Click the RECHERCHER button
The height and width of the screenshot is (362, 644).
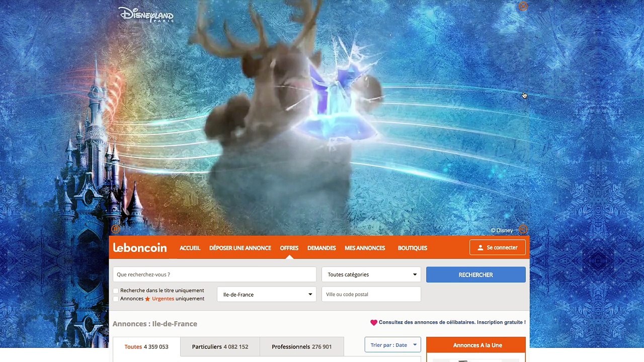(x=476, y=275)
